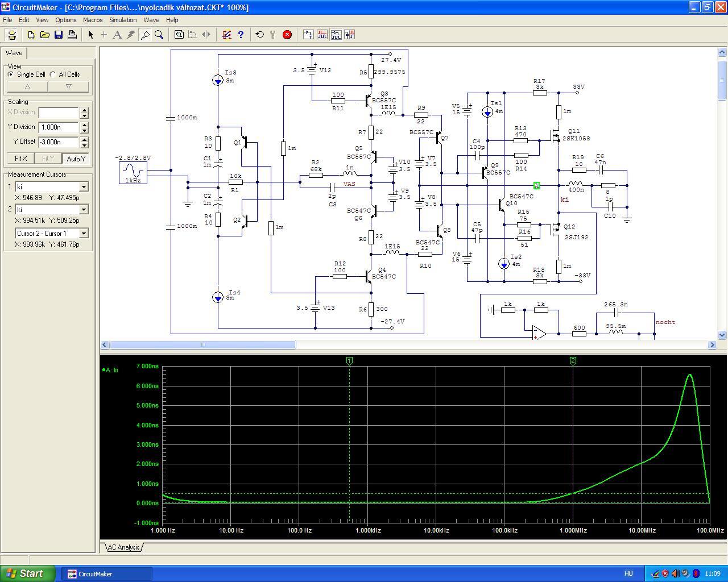Open the Windows Start menu
This screenshot has width=728, height=582.
pos(28,573)
